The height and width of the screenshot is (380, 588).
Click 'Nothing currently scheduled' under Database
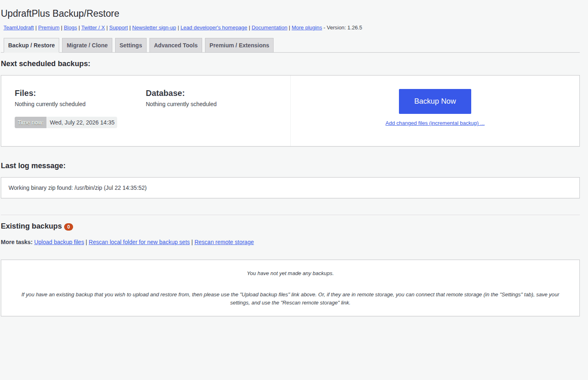pyautogui.click(x=181, y=104)
